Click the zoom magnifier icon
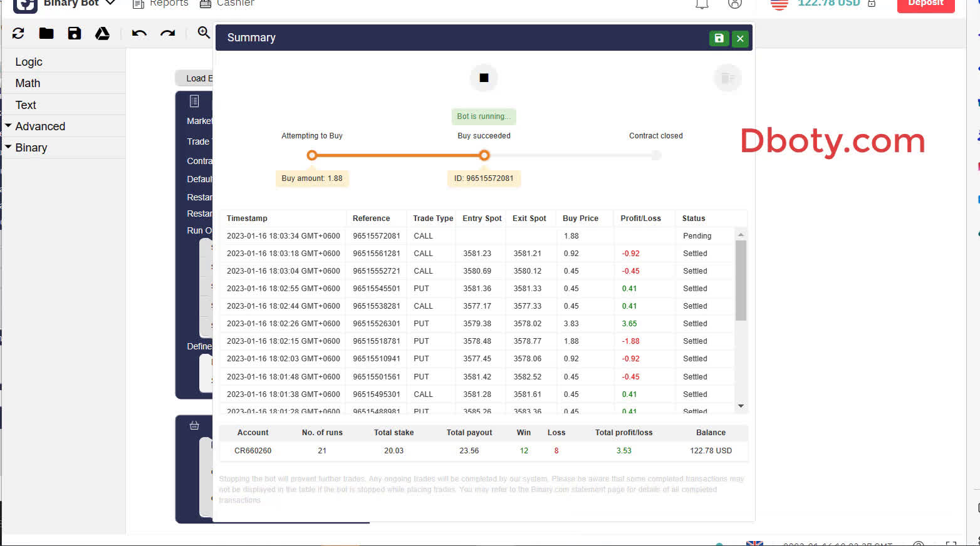This screenshot has height=546, width=980. click(204, 33)
